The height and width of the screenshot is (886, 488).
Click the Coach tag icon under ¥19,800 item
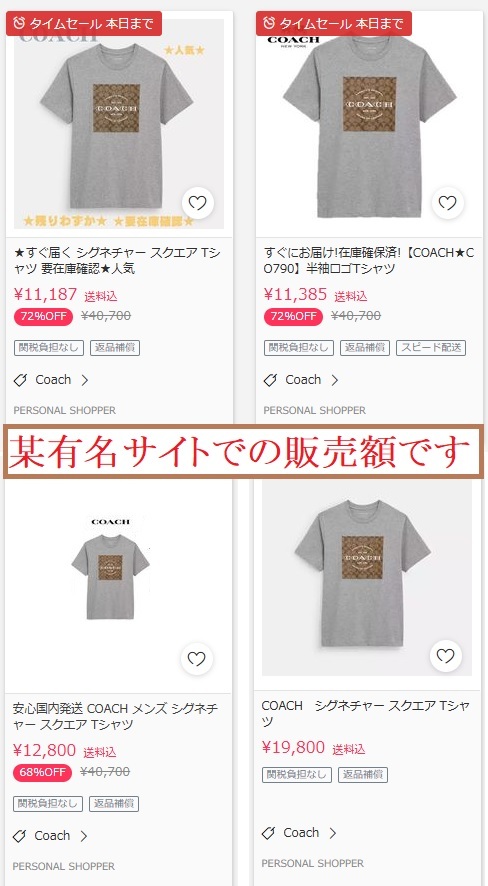coord(268,833)
